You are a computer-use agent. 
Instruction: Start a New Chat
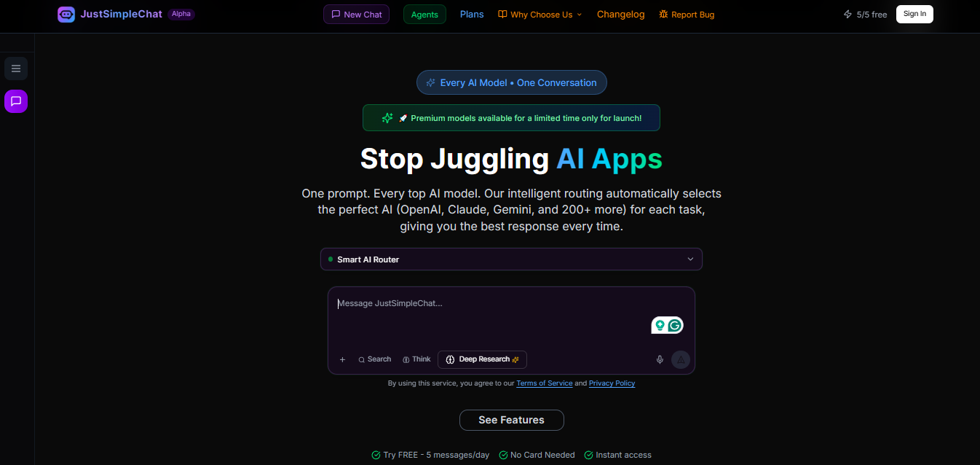356,14
